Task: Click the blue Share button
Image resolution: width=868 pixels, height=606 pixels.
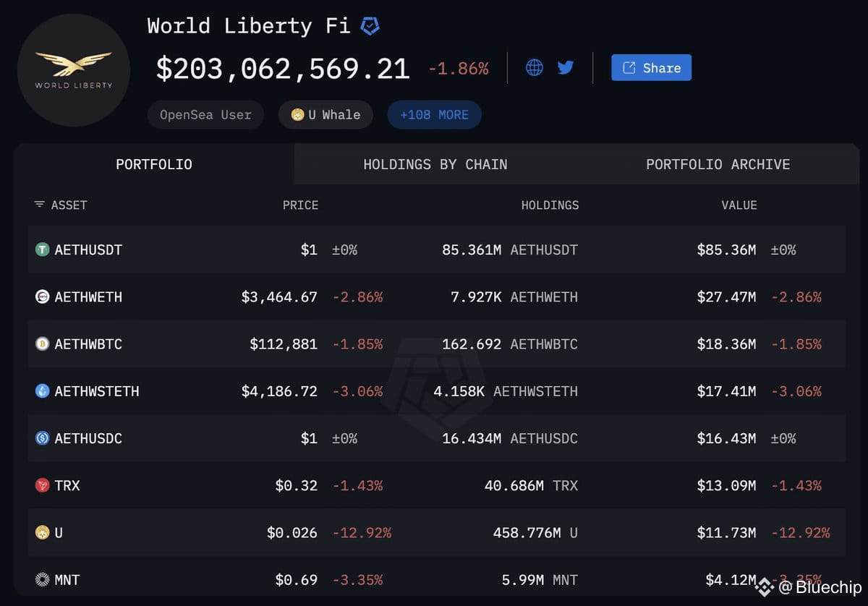Action: tap(651, 68)
